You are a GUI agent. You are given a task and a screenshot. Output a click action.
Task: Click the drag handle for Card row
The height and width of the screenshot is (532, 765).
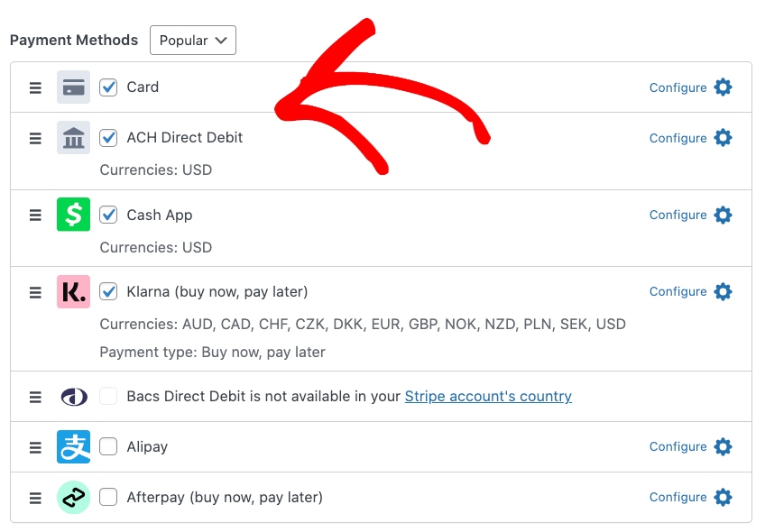pyautogui.click(x=35, y=87)
